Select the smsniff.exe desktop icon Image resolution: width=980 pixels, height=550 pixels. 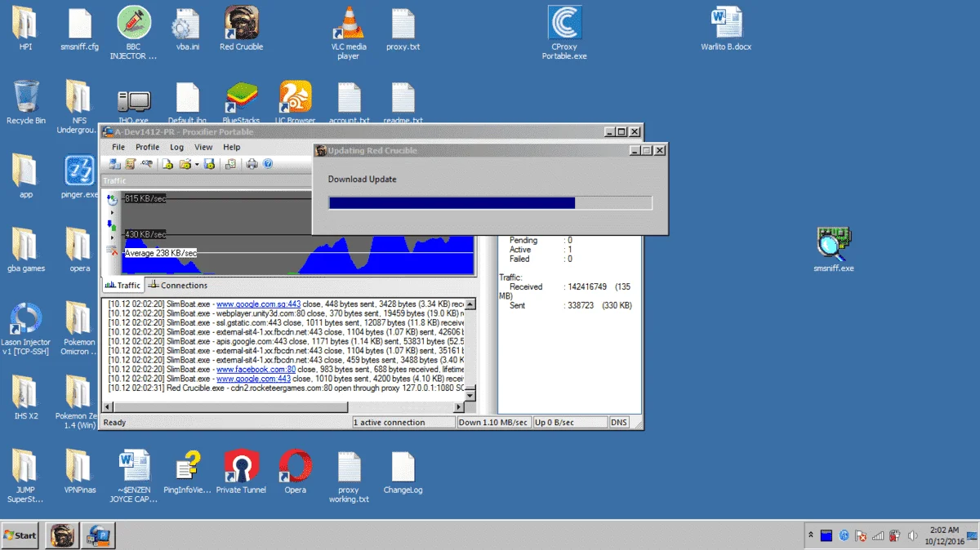pos(834,251)
